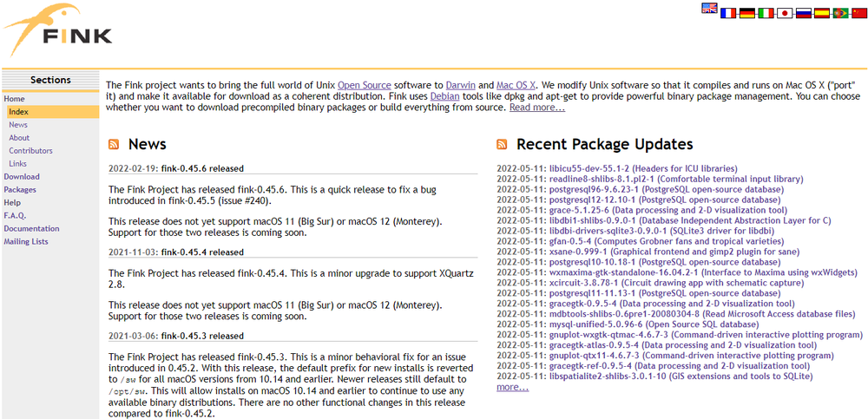Open the Help section
The width and height of the screenshot is (868, 419).
click(12, 203)
